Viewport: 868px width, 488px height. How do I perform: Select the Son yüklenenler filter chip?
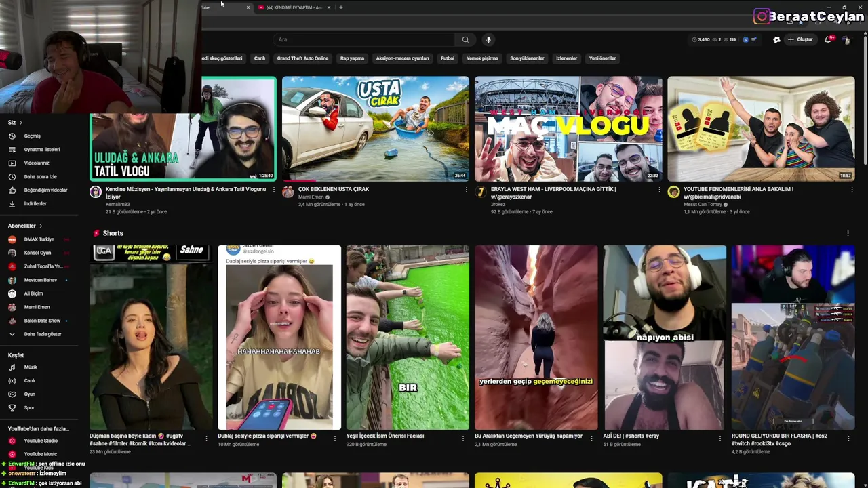tap(527, 58)
